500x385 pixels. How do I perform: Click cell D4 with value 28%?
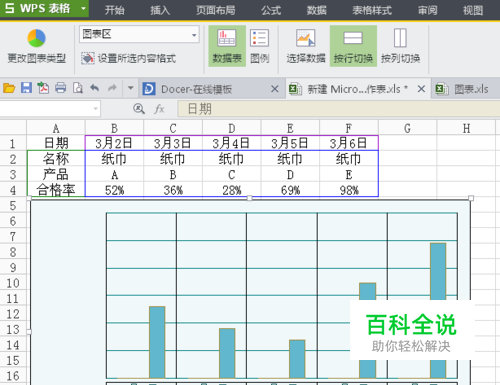click(x=232, y=190)
